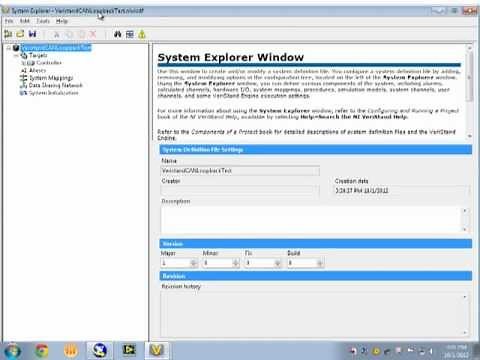Screen dimensions: 480x360
Task: Click the Description box scroll-down arrow
Action: coord(465,229)
